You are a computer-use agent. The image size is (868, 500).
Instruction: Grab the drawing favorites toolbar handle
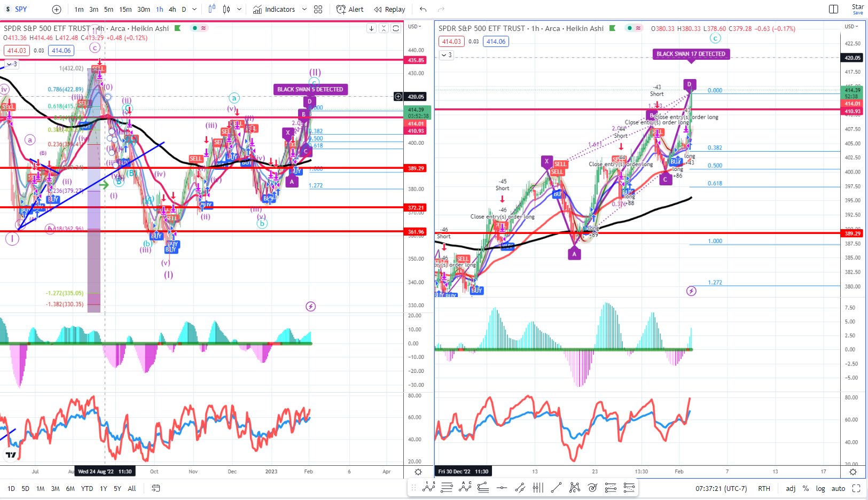pos(414,487)
